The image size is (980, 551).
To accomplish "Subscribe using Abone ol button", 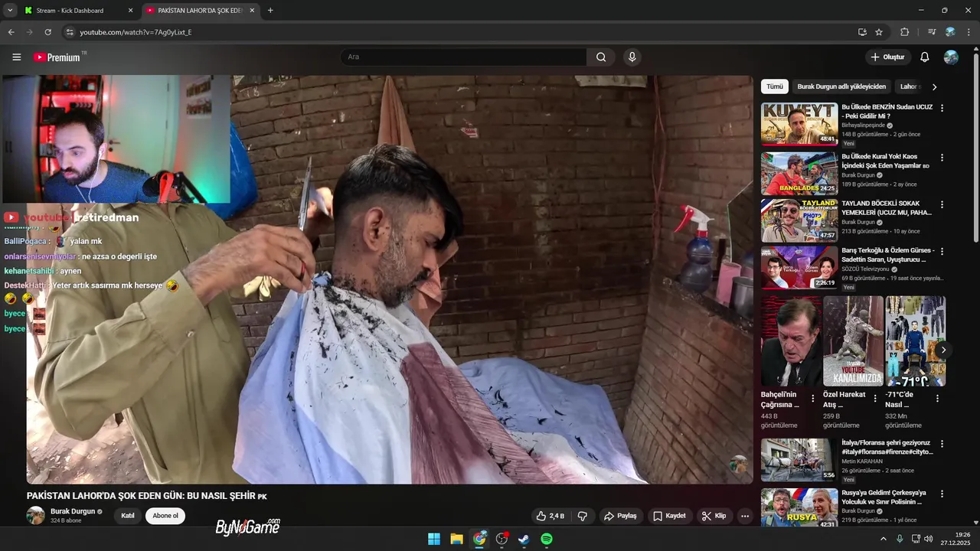I will point(165,516).
